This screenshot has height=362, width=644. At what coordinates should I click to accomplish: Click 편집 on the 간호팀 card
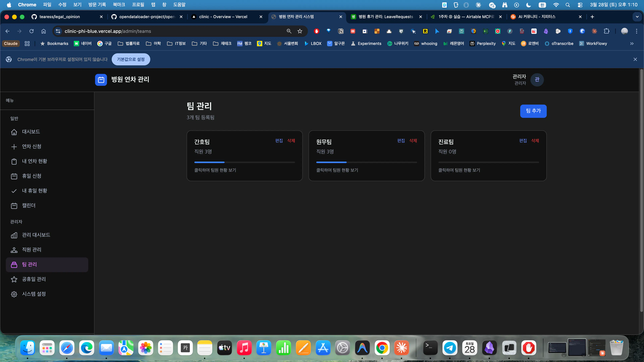pos(279,141)
